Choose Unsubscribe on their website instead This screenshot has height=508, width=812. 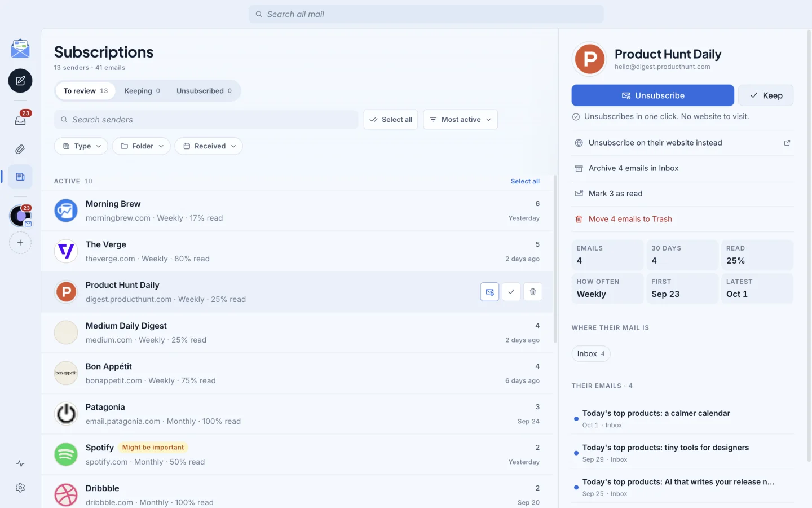(x=682, y=143)
